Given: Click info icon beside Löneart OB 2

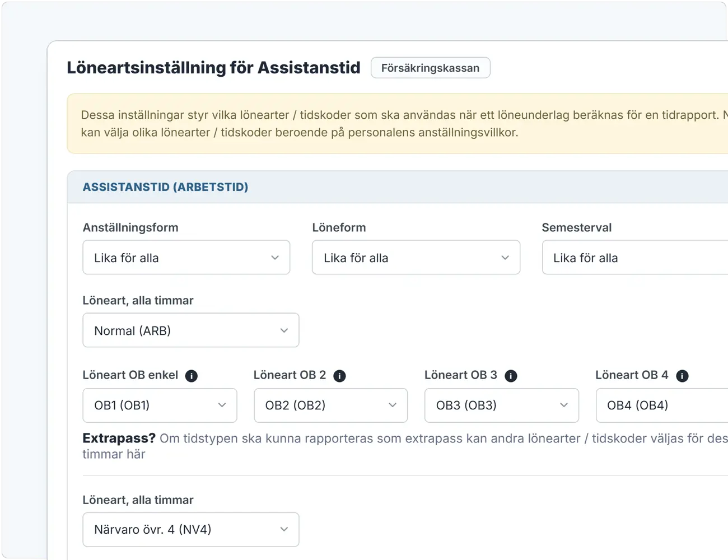Looking at the screenshot, I should [339, 376].
